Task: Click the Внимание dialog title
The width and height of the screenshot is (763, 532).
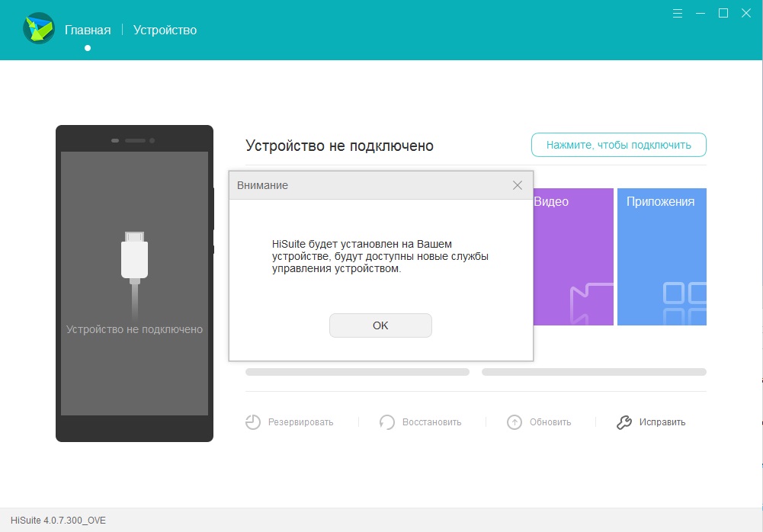Action: click(262, 185)
